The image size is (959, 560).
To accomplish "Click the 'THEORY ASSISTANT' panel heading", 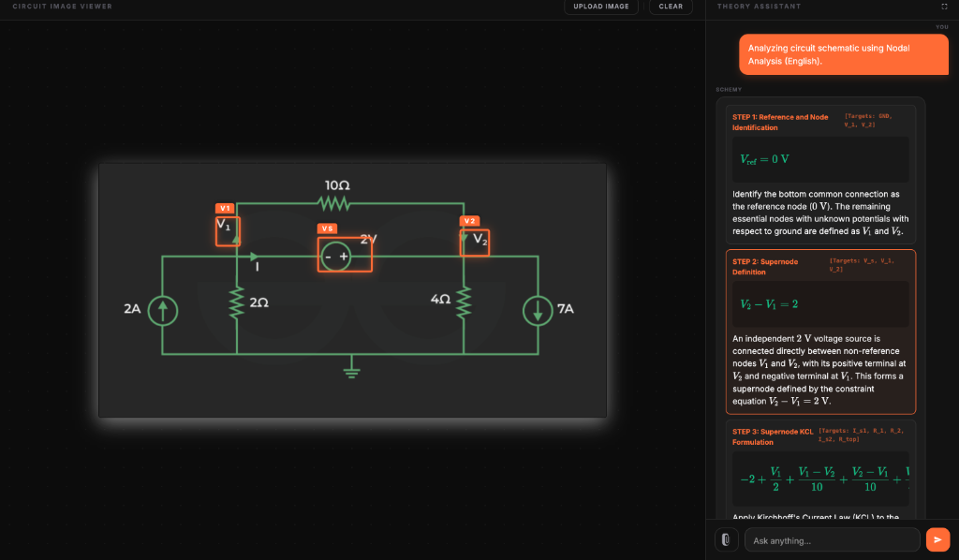I will click(759, 7).
